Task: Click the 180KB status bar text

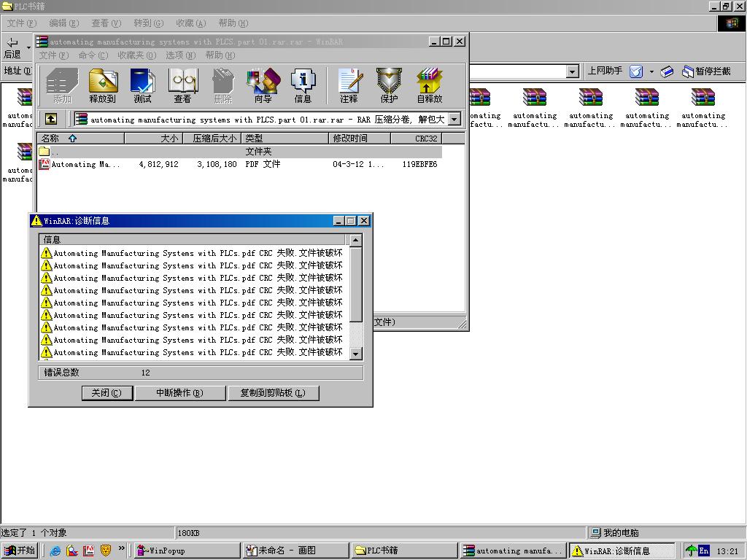Action: (189, 533)
